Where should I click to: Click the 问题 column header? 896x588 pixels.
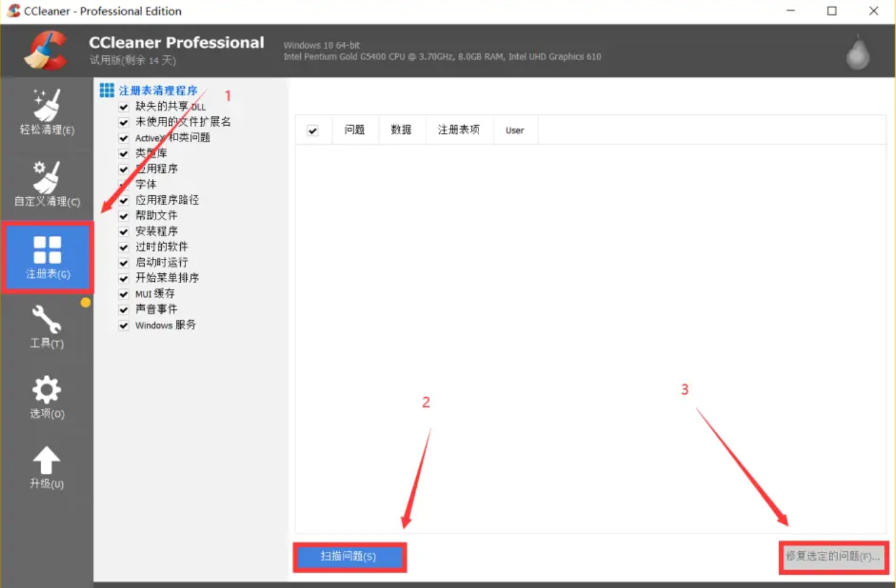[x=355, y=129]
